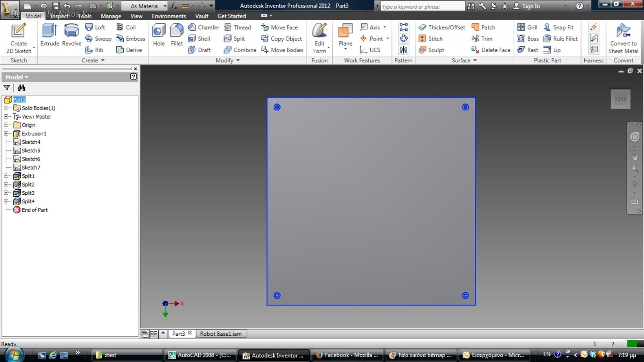This screenshot has height=362, width=644.
Task: Expand the Extrusion1 feature node
Action: click(6, 133)
